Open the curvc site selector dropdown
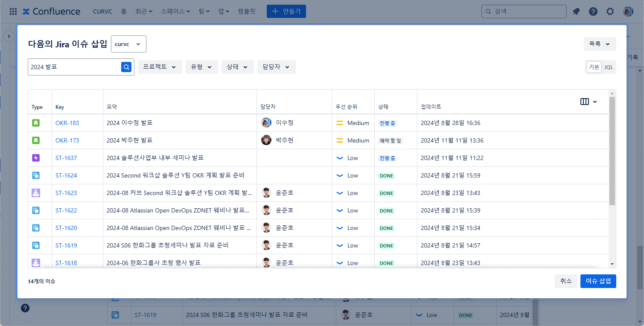 [128, 44]
